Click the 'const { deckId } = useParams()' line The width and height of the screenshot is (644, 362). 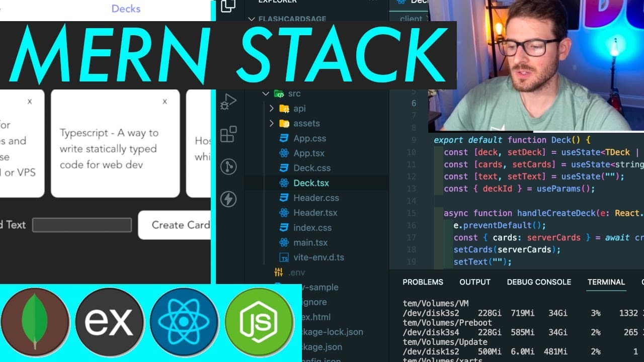coord(519,189)
